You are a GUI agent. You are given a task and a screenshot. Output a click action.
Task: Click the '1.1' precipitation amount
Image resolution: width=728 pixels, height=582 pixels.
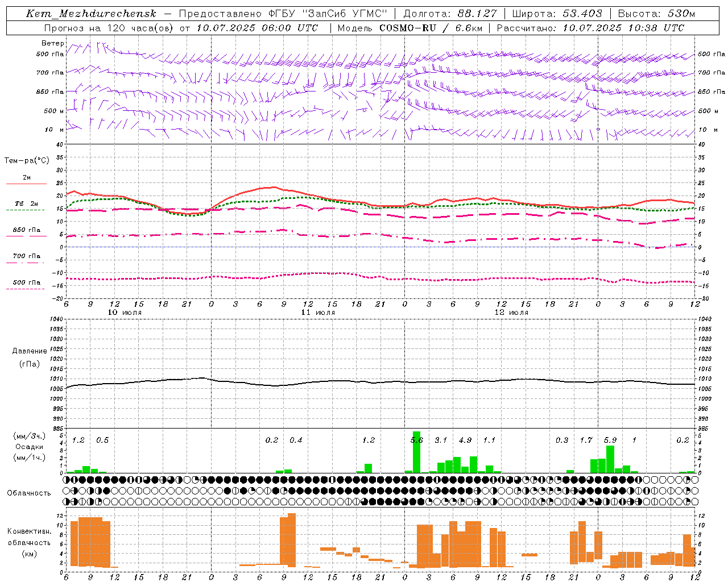489,440
